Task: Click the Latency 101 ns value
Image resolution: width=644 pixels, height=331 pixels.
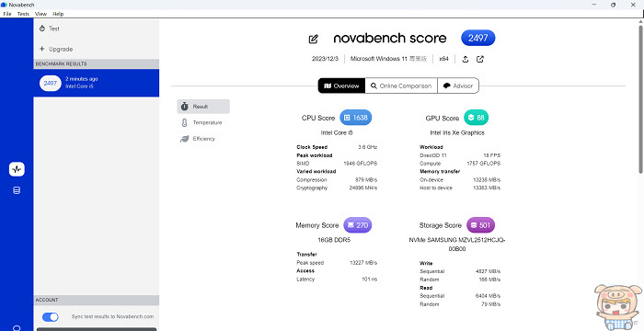Action: pyautogui.click(x=370, y=279)
